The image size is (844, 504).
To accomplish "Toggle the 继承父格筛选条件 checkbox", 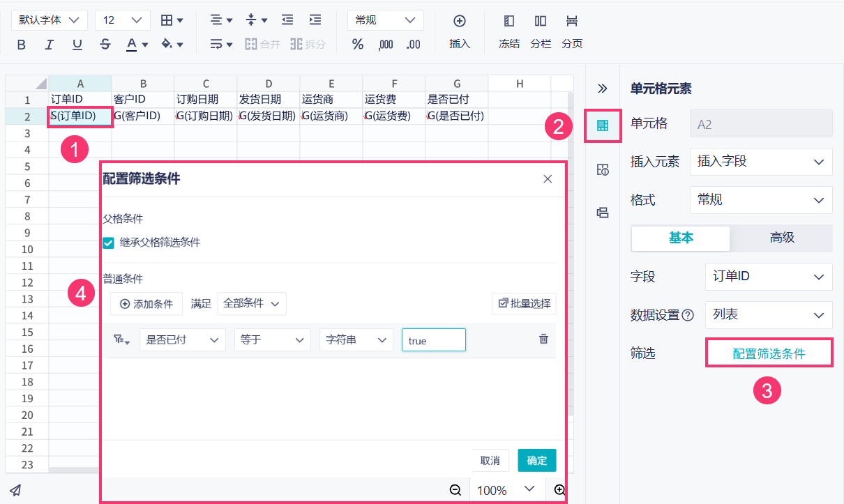I will coord(108,243).
